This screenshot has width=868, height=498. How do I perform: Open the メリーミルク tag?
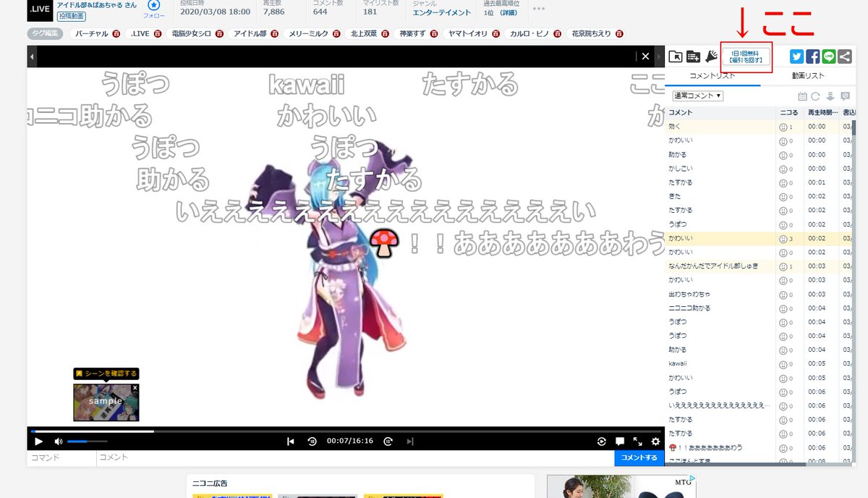click(309, 33)
